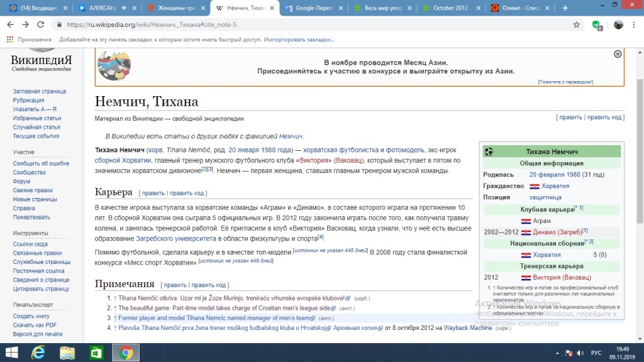Screen dimensions: 644x362
Task: Open Сообщить об ошибке sidebar link
Action: [41, 163]
